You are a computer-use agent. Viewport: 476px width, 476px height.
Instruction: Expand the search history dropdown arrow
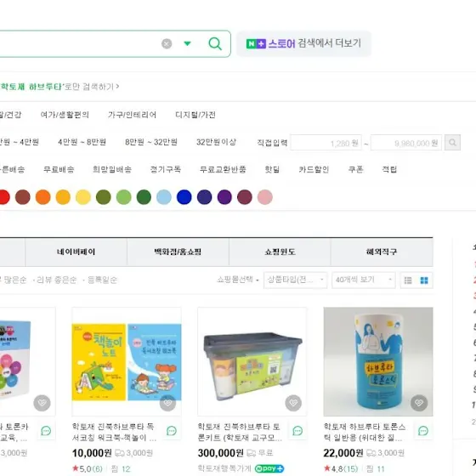(x=187, y=43)
